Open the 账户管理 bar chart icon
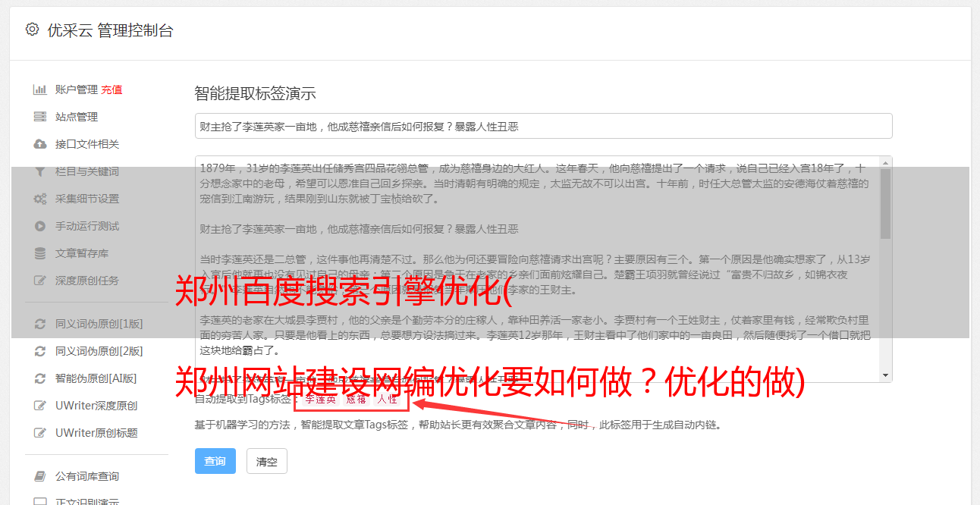 [x=40, y=89]
